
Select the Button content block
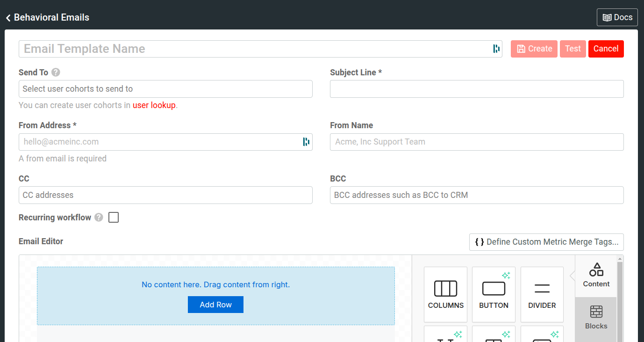(x=493, y=294)
